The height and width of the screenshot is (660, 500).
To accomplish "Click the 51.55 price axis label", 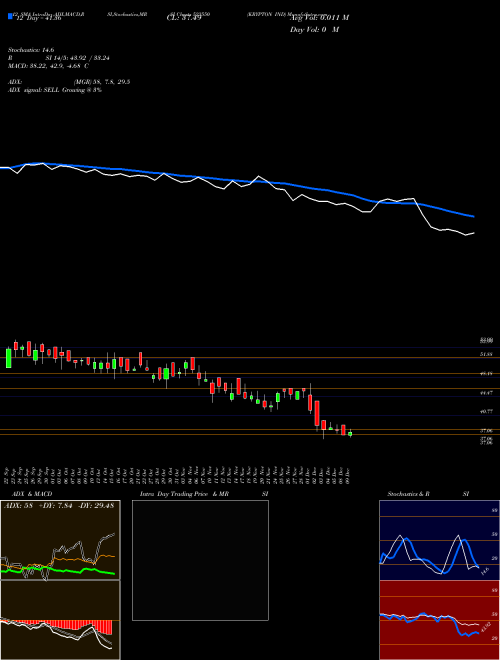I will 487,354.
